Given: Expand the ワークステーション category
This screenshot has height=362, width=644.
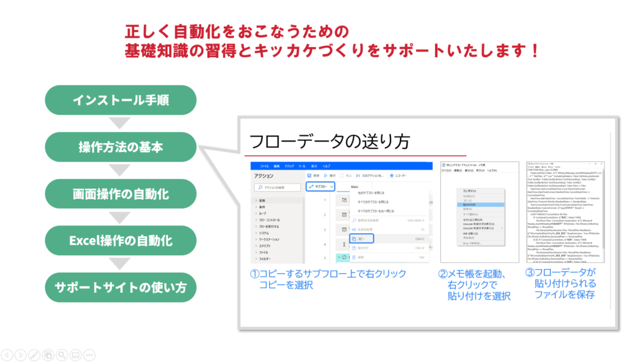Looking at the screenshot, I should tap(257, 239).
